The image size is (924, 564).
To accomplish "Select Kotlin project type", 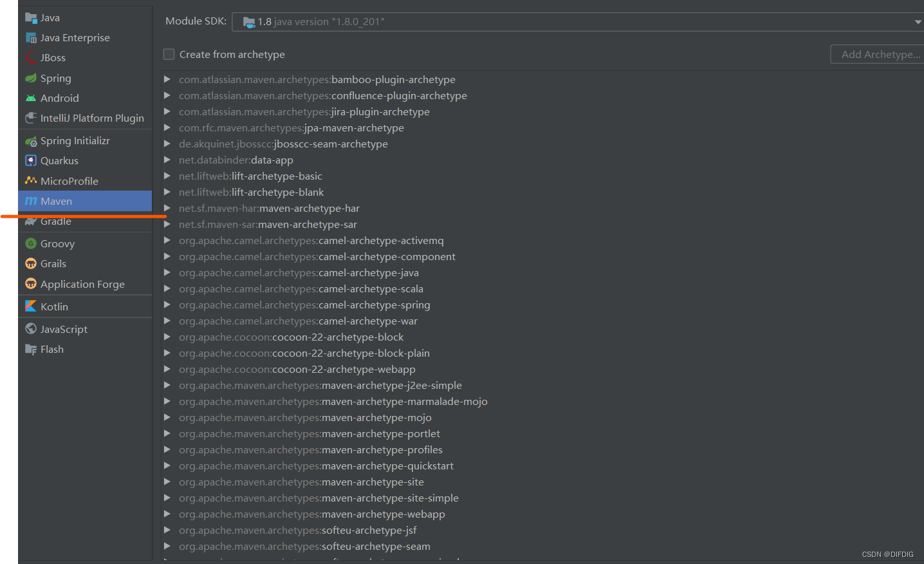I will click(85, 306).
